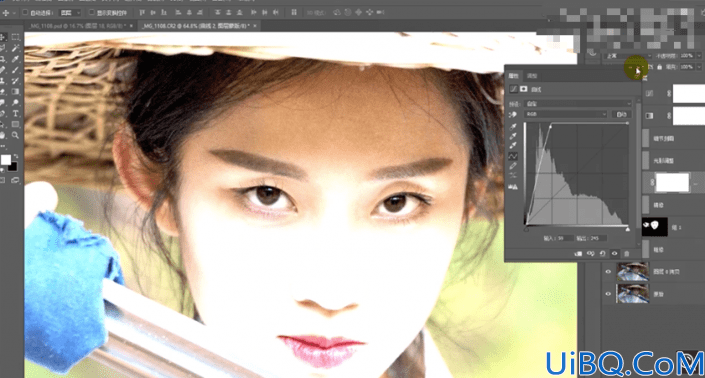705x378 pixels.
Task: Open the RGB channel dropdown in Curves
Action: (x=566, y=114)
